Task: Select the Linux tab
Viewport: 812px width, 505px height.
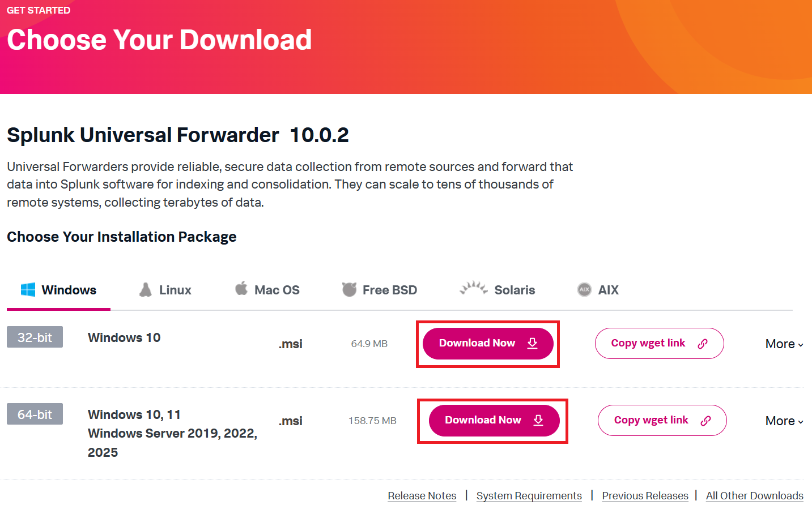Action: [175, 290]
